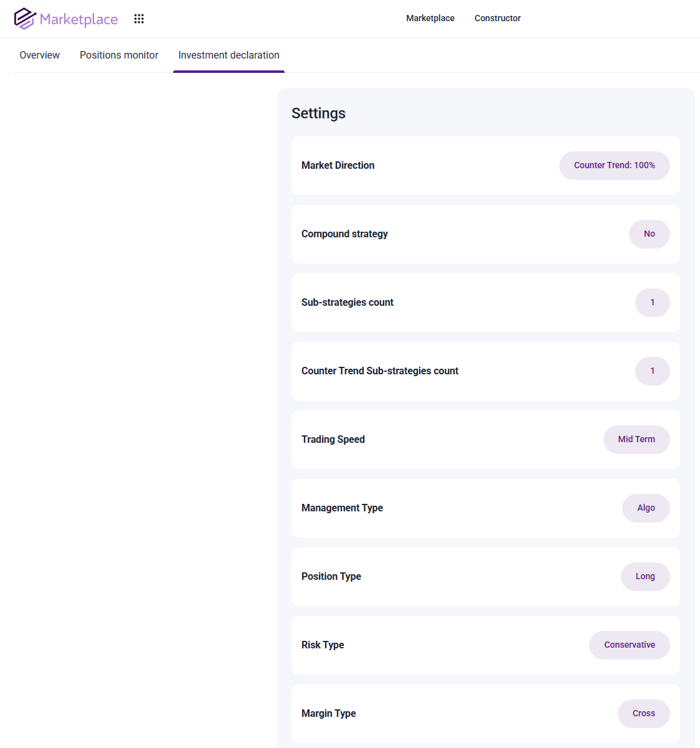
Task: Select the Investment declaration tab
Action: pyautogui.click(x=229, y=55)
